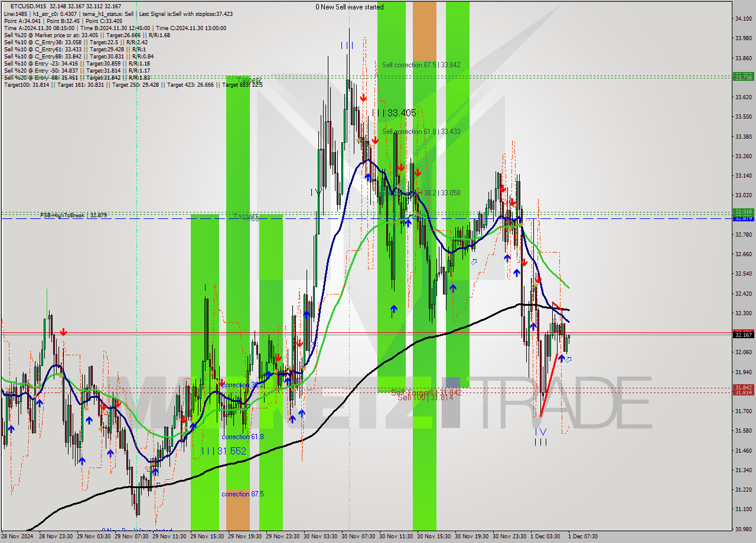Click '29 Nov 19:30' on the time axis
Screen dimensions: 756x543
click(x=245, y=536)
